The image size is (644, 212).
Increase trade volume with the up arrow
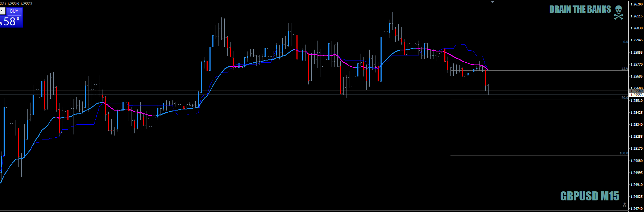coord(2,11)
